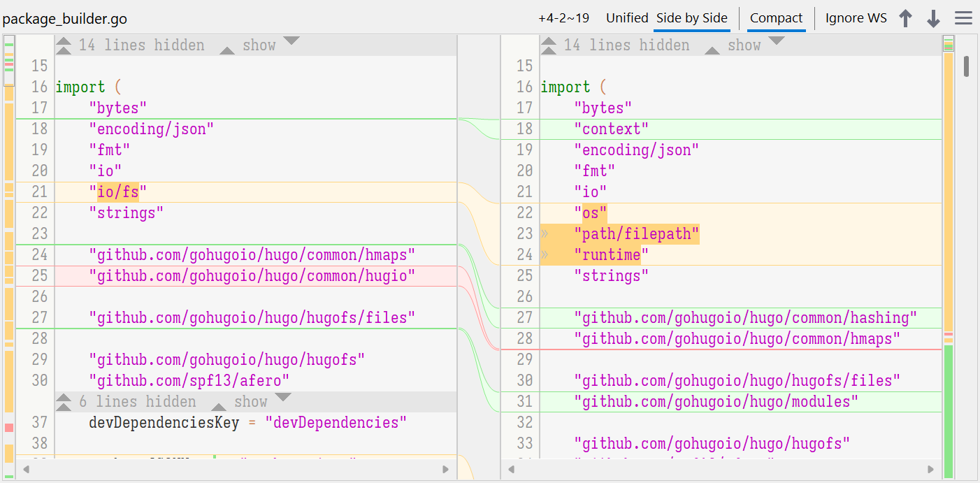Click the right pane vertical scrollbar thumb
This screenshot has width=980, height=483.
[965, 68]
